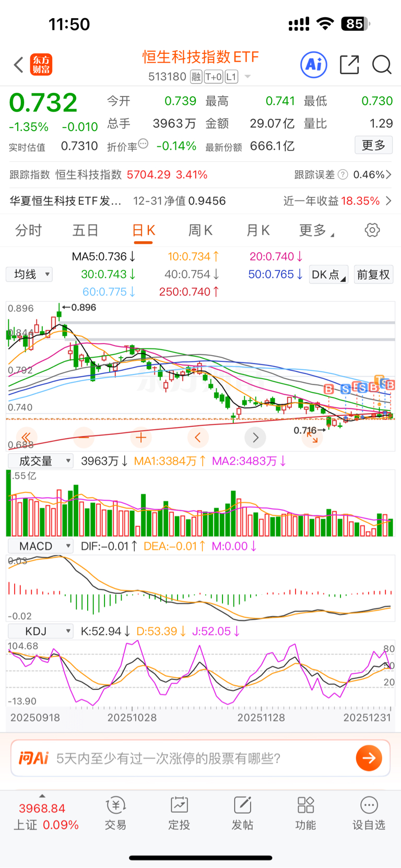The width and height of the screenshot is (401, 868).
Task: Tap 设自选 add to watchlist
Action: (x=369, y=814)
